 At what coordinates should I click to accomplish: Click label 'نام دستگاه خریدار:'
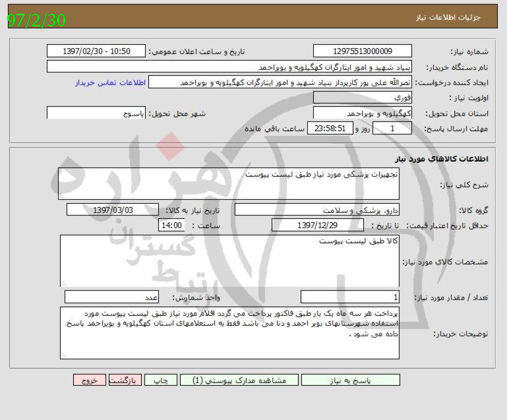click(x=457, y=67)
